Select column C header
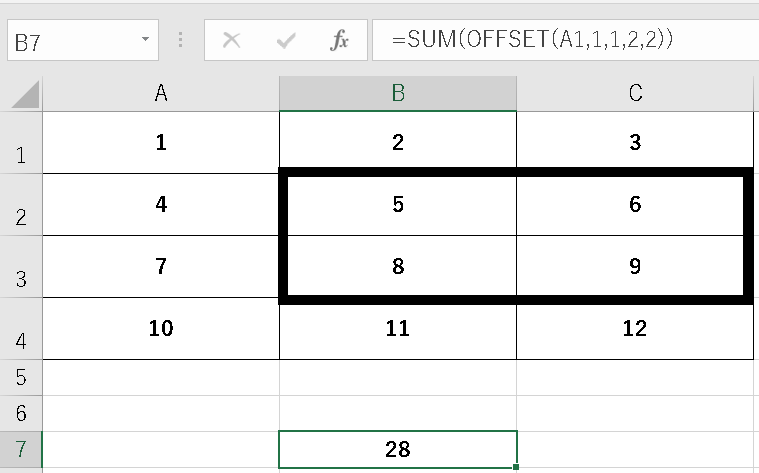Viewport: 759px width, 473px height. pyautogui.click(x=635, y=94)
